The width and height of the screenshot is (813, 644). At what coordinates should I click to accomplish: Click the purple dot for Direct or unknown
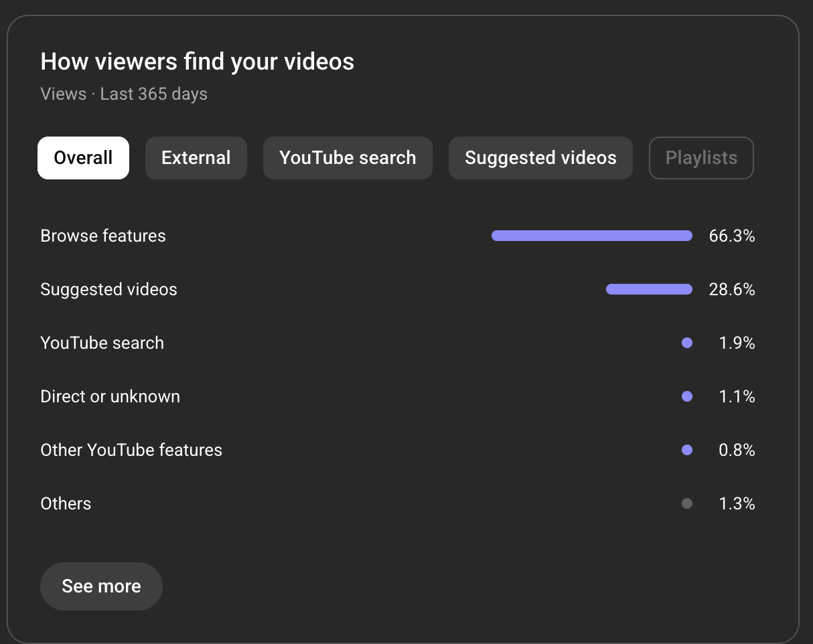point(686,396)
